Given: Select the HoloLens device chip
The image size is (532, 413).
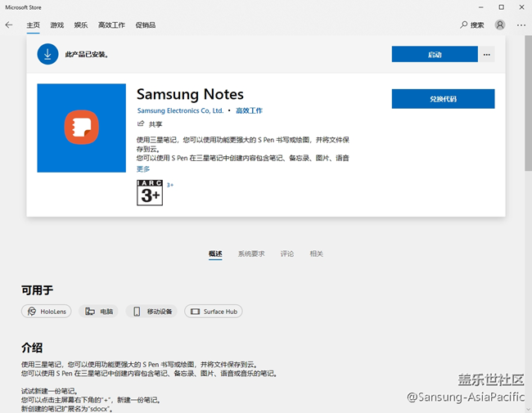Looking at the screenshot, I should 46,312.
